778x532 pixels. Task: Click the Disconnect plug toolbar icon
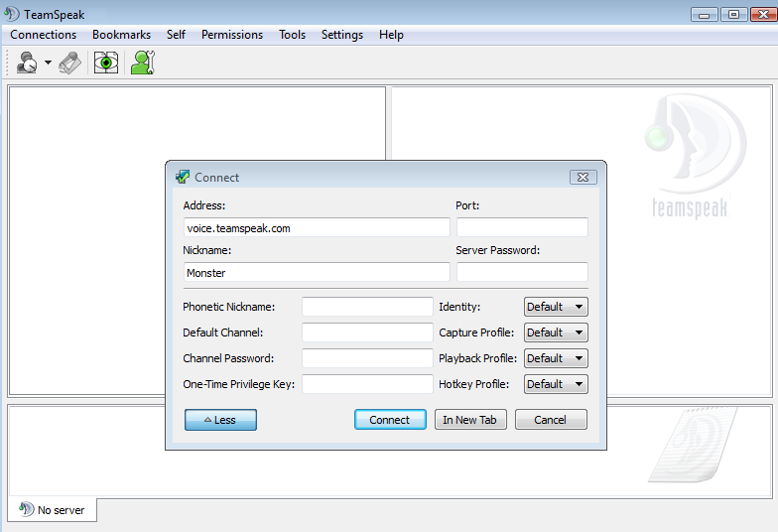coord(69,63)
